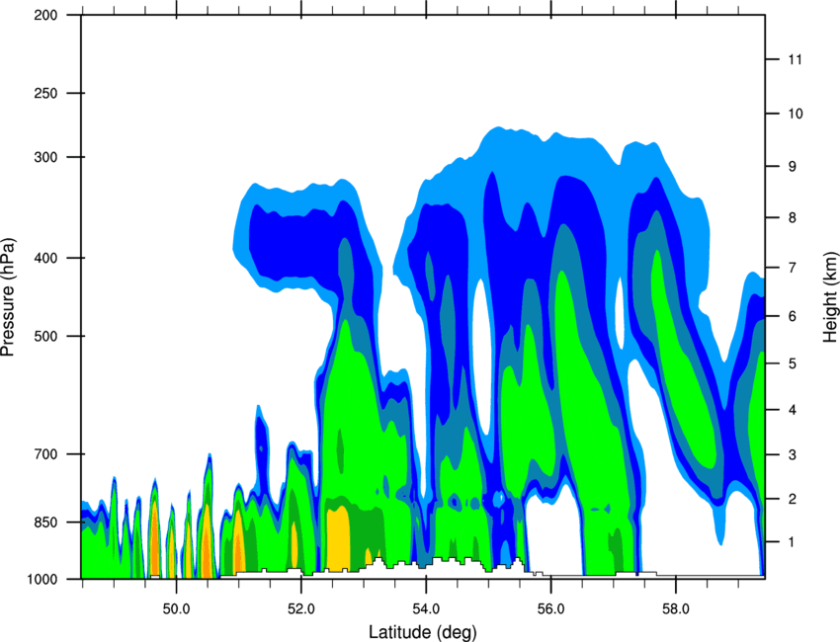Image resolution: width=840 pixels, height=642 pixels.
Task: Click the 10 km height label
Action: click(x=796, y=114)
